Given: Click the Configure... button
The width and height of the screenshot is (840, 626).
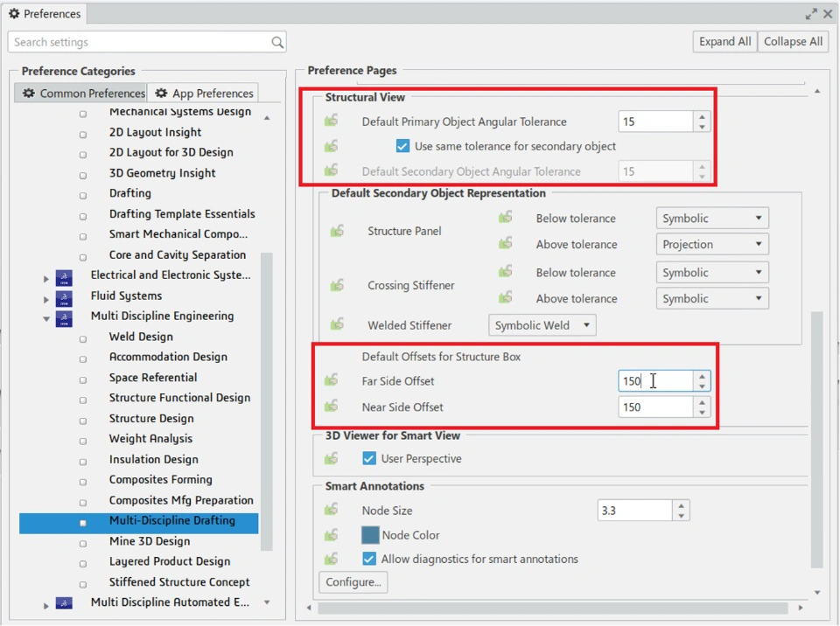Looking at the screenshot, I should click(x=353, y=582).
